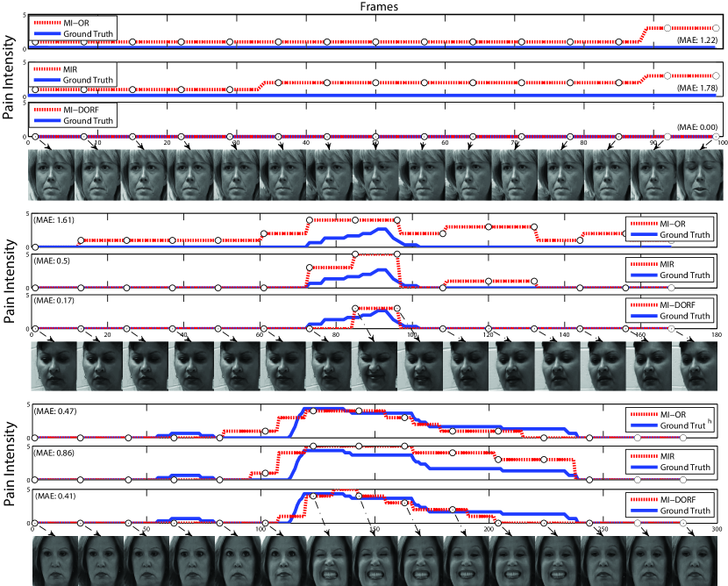Click red dotted line sample in the MAE 1.22 legend

pyautogui.click(x=47, y=23)
